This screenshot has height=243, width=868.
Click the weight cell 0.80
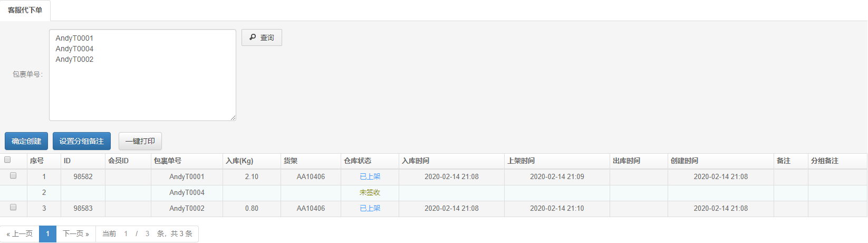point(252,208)
